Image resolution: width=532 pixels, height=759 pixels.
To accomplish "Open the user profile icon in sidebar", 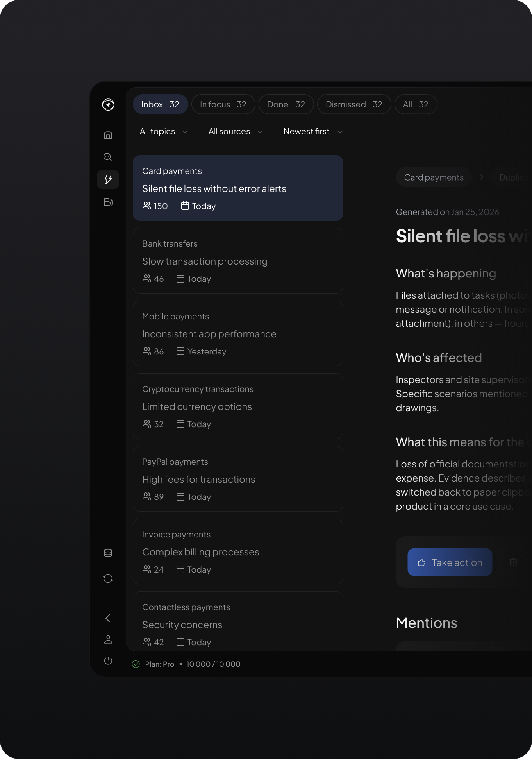I will (x=108, y=639).
